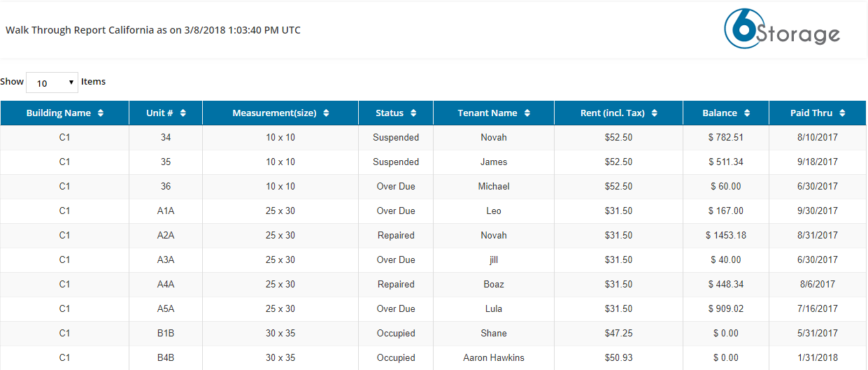The width and height of the screenshot is (868, 370).
Task: Click the 30 x 35 measurement for B1B
Action: 280,334
